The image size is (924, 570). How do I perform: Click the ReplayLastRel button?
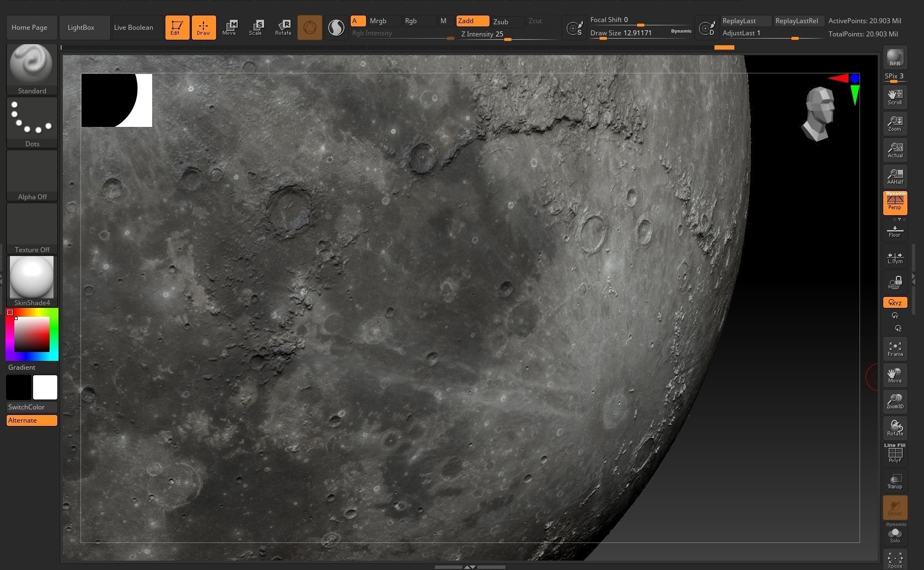(x=799, y=21)
